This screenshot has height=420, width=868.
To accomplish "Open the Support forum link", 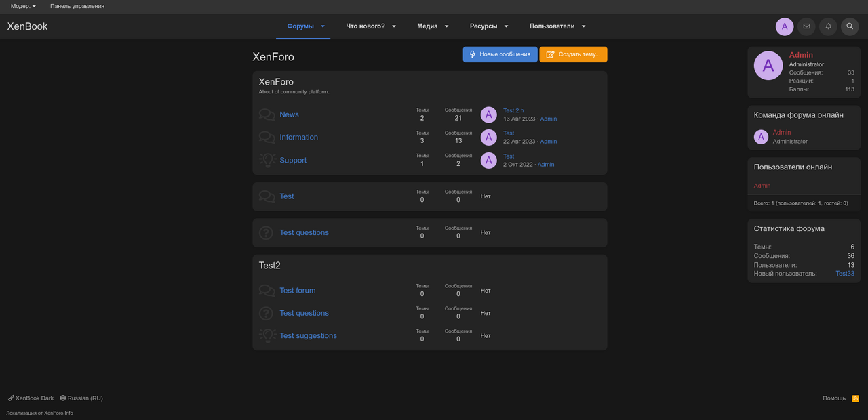I will tap(293, 160).
